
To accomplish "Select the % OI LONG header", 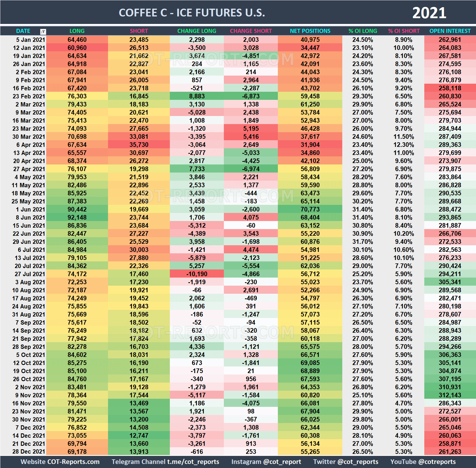I will [362, 31].
